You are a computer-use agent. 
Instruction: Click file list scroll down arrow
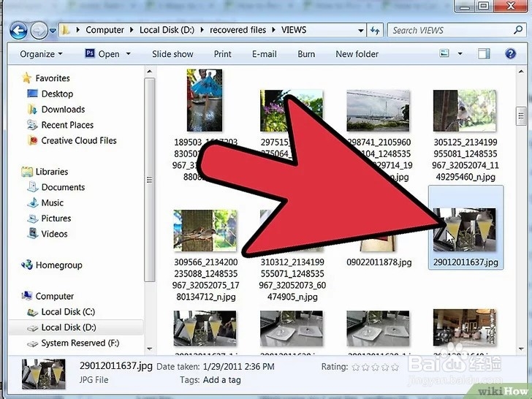[x=521, y=349]
